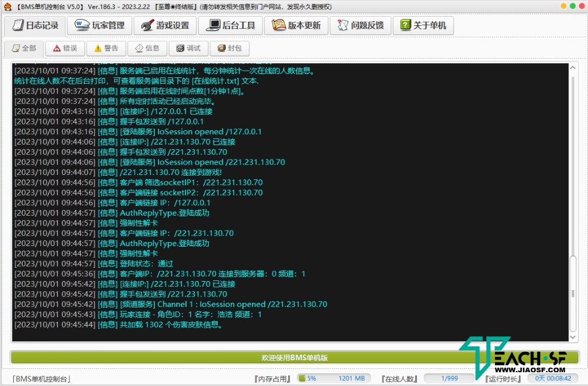Click the computer monitor icon on 后台工具
Viewport: 588px width, 386px height.
coord(214,25)
